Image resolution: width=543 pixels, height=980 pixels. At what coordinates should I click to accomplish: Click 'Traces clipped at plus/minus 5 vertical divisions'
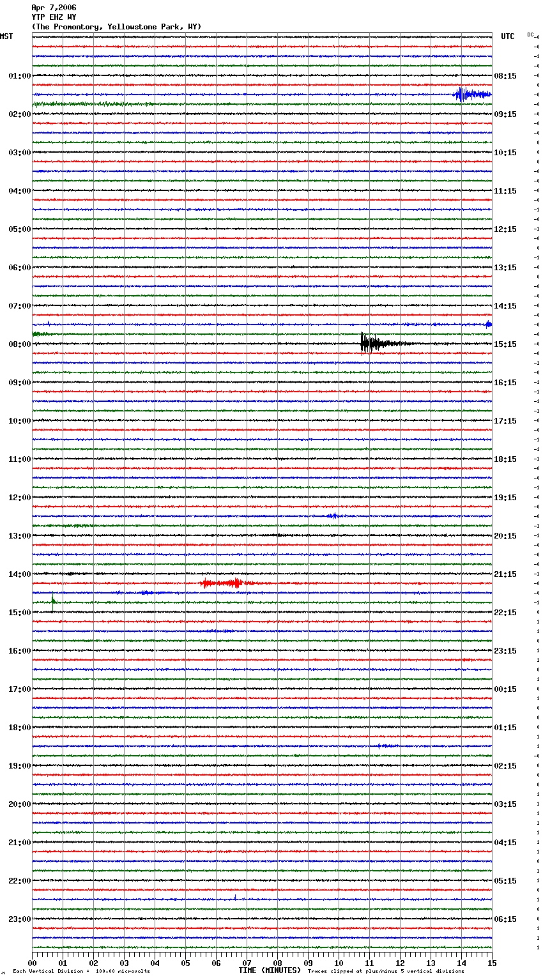pyautogui.click(x=386, y=972)
